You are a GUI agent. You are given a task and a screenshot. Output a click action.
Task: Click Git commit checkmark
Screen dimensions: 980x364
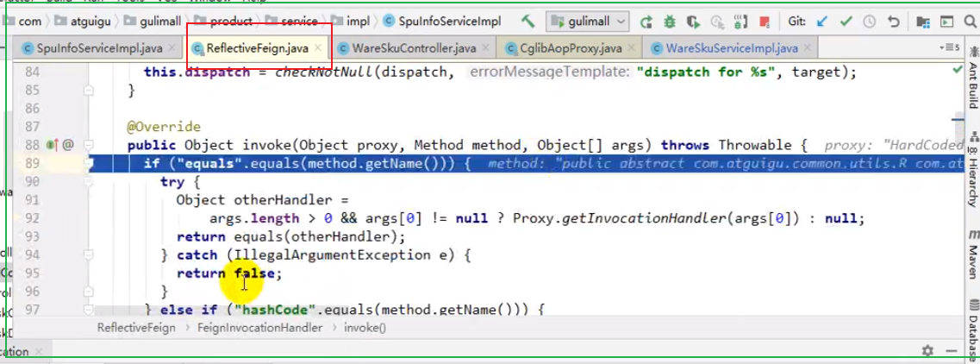click(x=846, y=22)
